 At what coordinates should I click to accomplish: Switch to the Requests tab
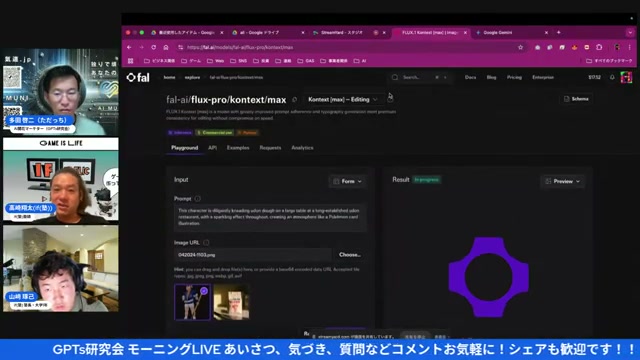270,148
